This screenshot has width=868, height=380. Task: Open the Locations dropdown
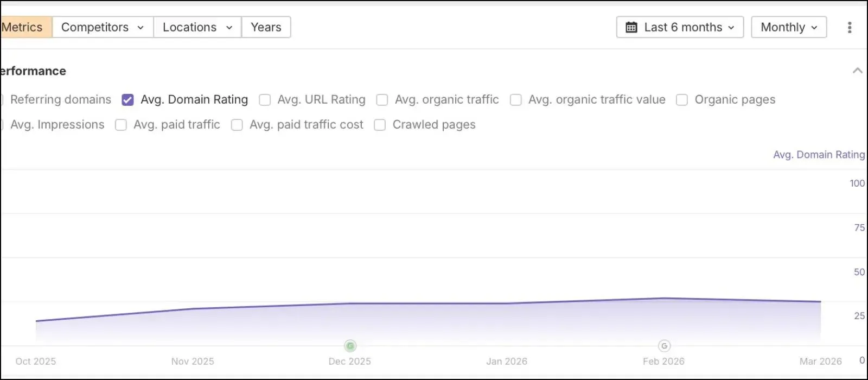pos(197,27)
